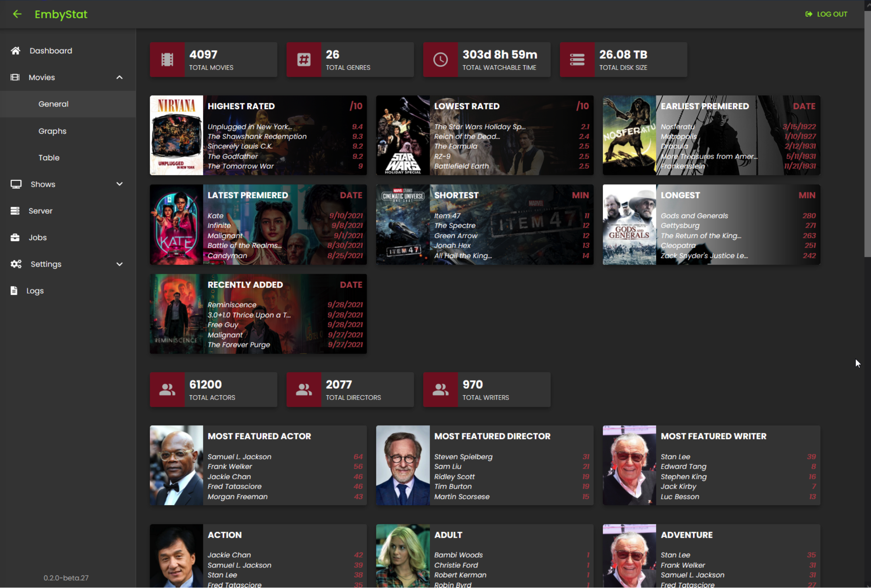Click the Settings gears icon
Image resolution: width=871 pixels, height=588 pixels.
(x=16, y=264)
